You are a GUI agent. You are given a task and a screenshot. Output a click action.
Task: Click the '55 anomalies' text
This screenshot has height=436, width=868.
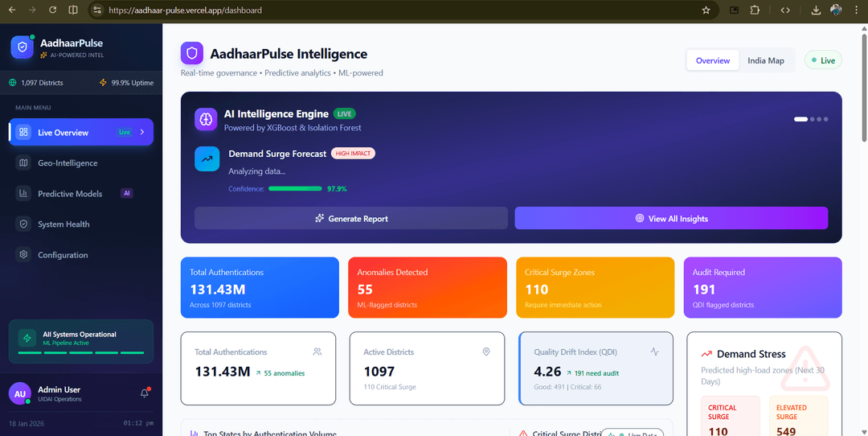[x=284, y=373]
